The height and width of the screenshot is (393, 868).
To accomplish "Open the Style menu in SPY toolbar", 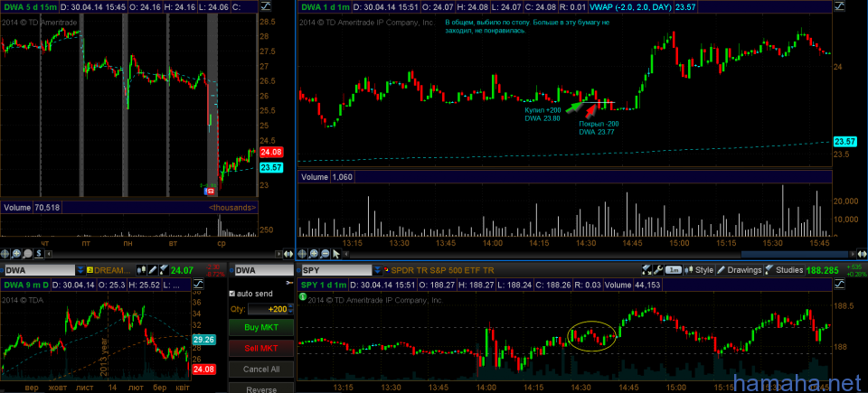I will (699, 270).
